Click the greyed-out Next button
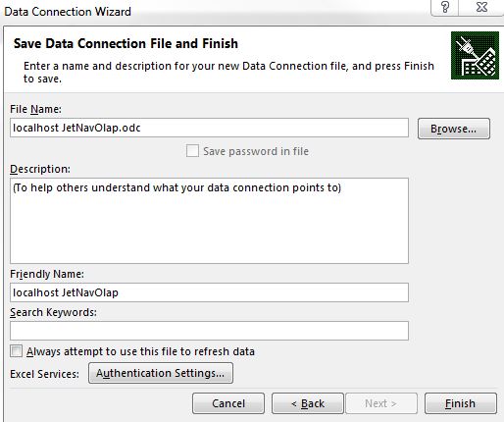 (x=381, y=403)
